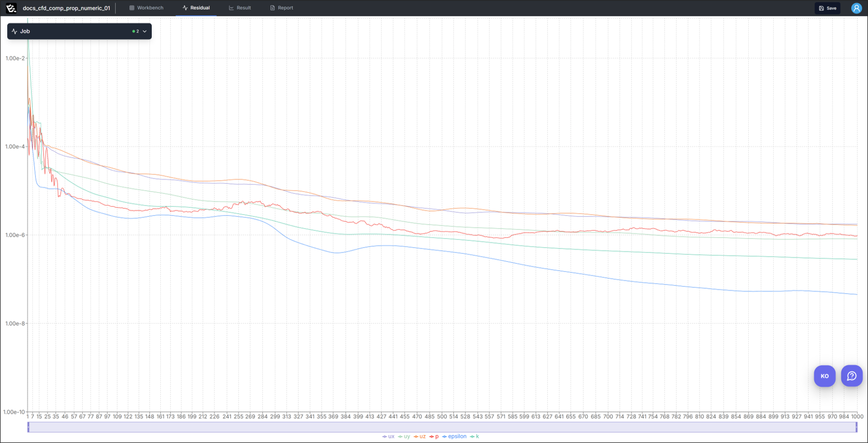Image resolution: width=868 pixels, height=443 pixels.
Task: Expand the Job panel chevron
Action: pos(145,32)
